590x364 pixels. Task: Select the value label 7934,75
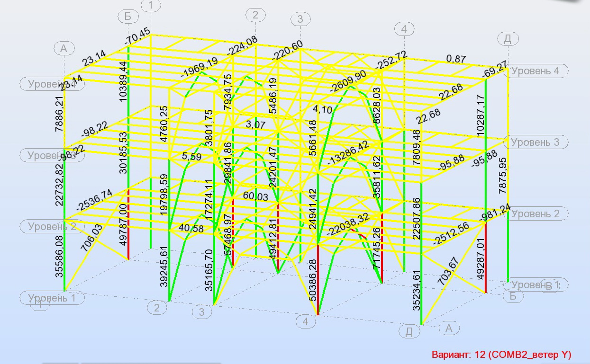click(x=228, y=92)
